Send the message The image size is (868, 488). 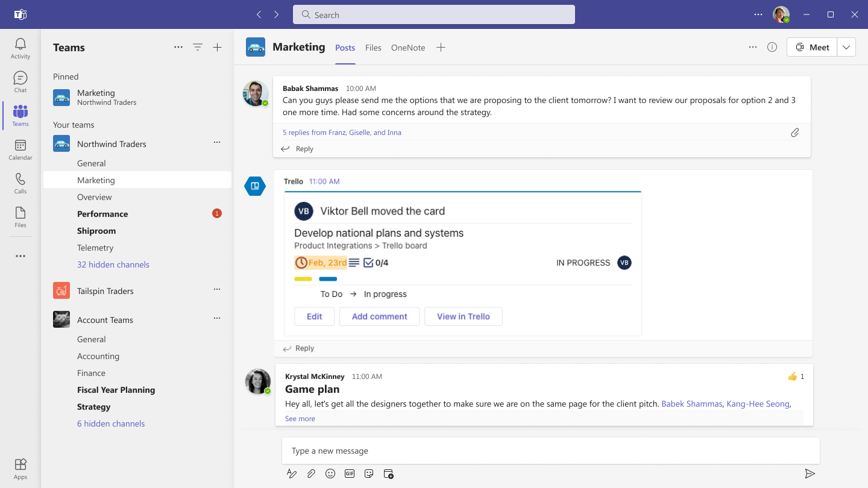810,474
